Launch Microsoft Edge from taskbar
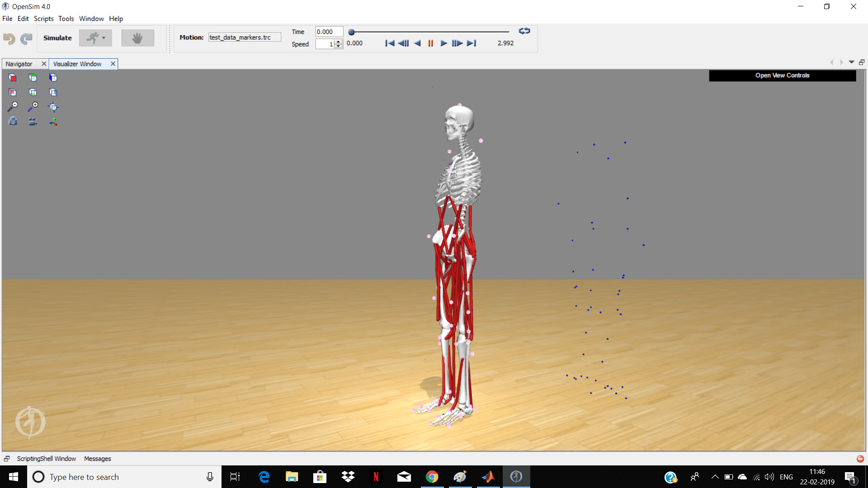868x488 pixels. tap(264, 477)
